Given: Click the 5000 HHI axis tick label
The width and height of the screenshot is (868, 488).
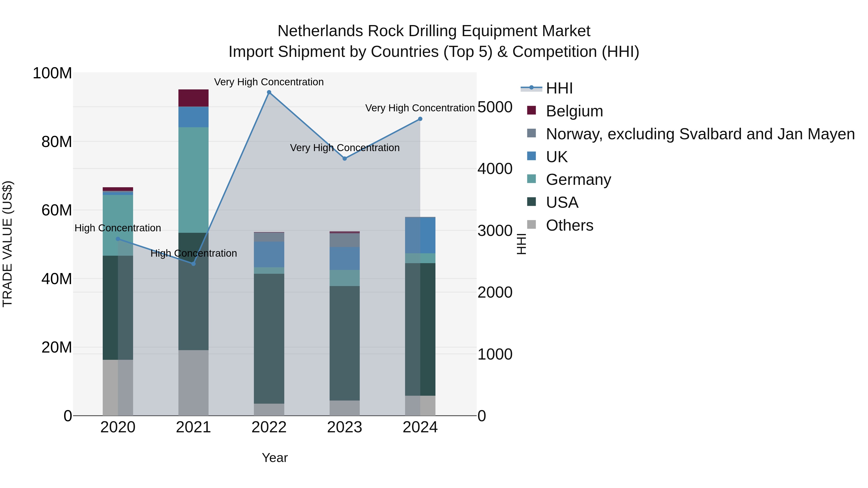Looking at the screenshot, I should coord(495,107).
